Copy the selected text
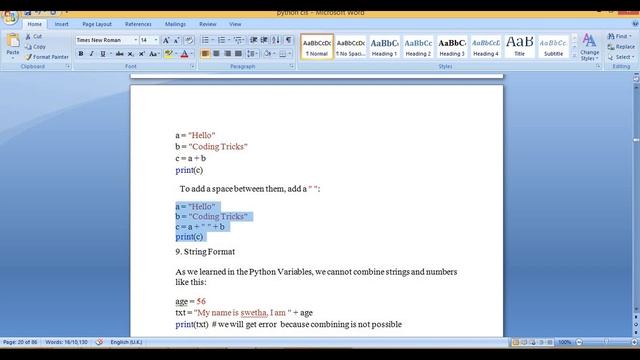The image size is (640, 360). (x=35, y=47)
